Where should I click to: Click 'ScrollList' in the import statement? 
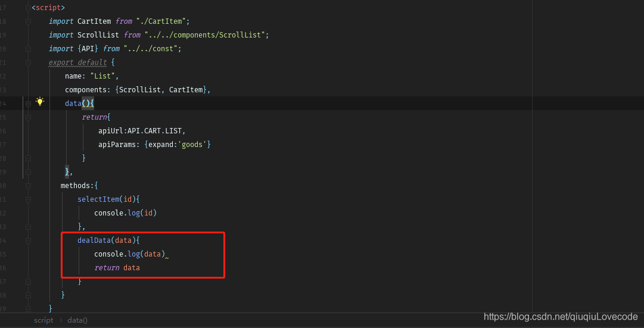(98, 35)
